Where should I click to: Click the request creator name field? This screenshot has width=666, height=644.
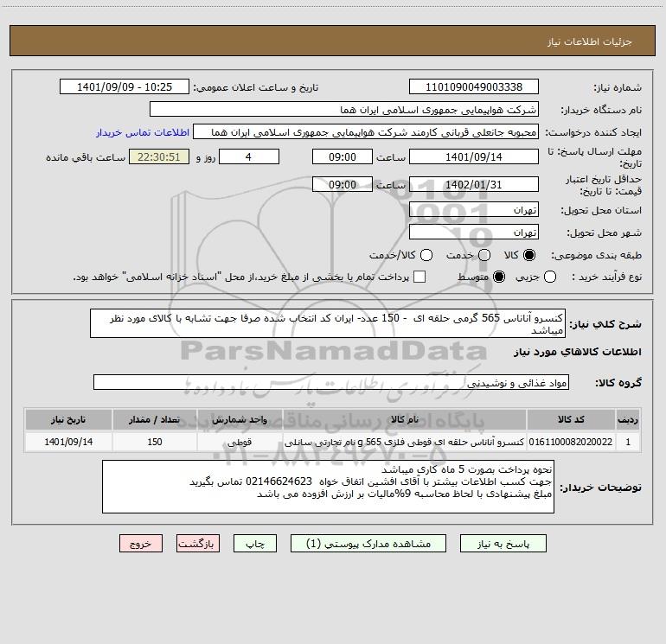click(366, 132)
